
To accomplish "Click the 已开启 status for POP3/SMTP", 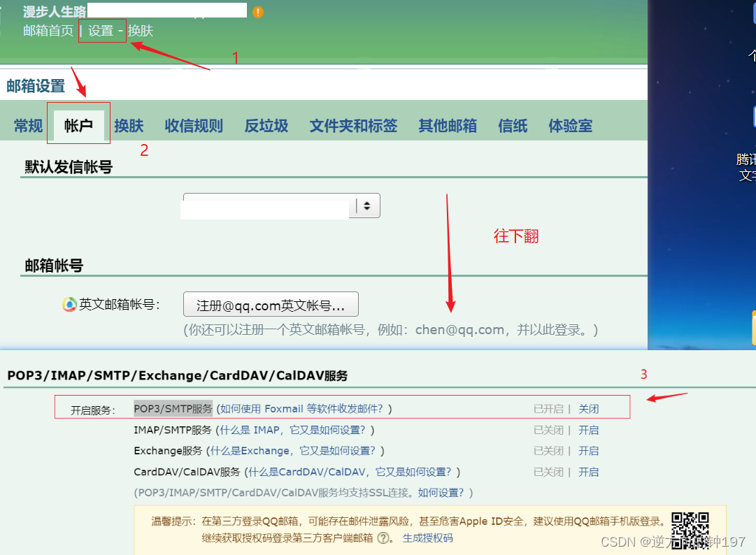I will click(x=548, y=409).
